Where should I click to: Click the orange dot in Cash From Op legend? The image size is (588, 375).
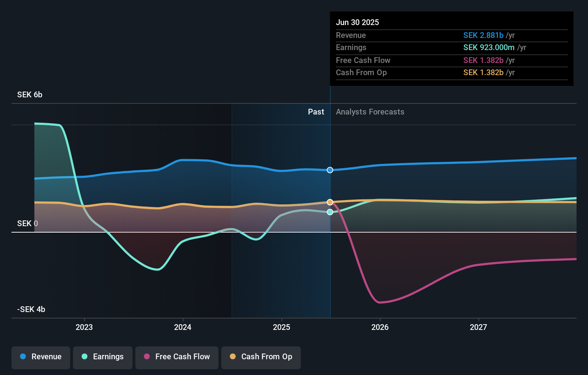click(x=233, y=356)
